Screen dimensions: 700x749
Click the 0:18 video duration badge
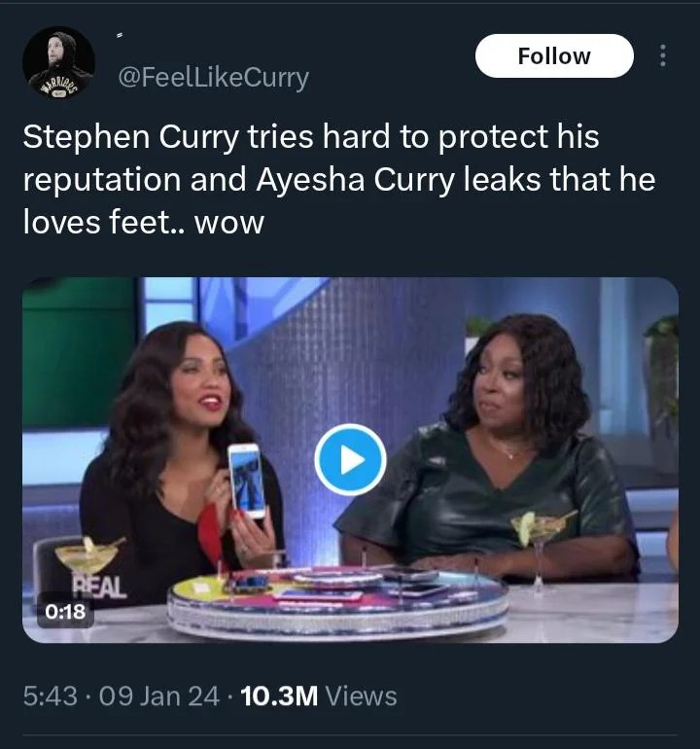(x=65, y=612)
